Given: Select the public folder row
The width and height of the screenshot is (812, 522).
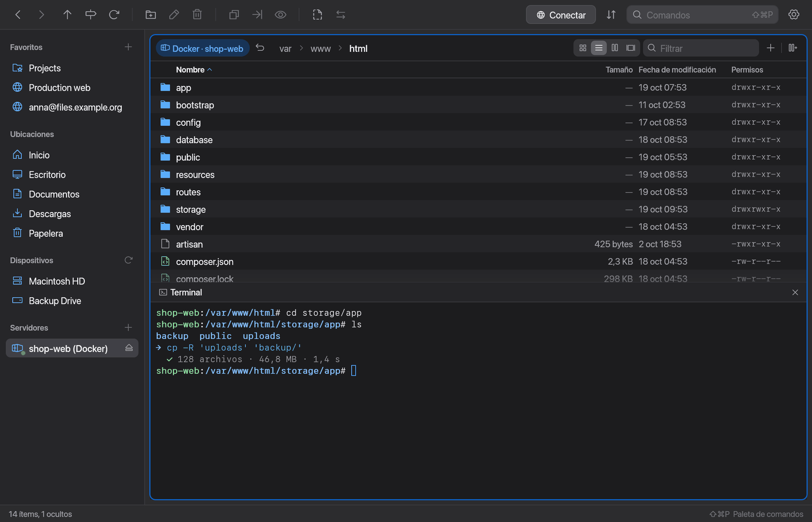Looking at the screenshot, I should click(478, 157).
